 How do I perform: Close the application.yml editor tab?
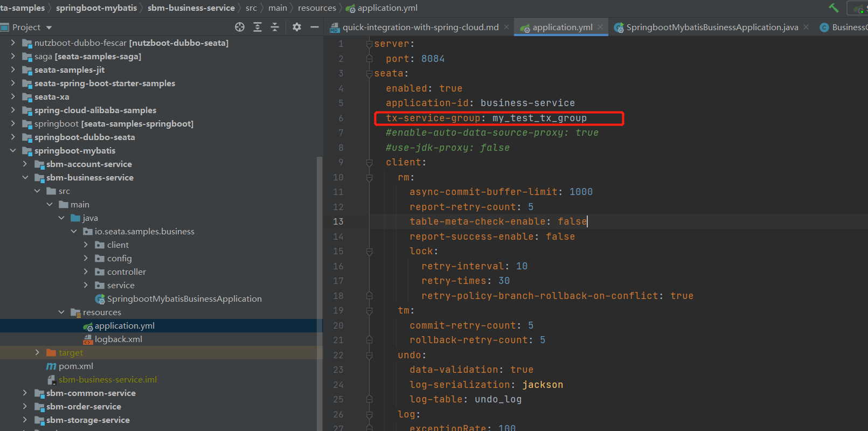[600, 27]
